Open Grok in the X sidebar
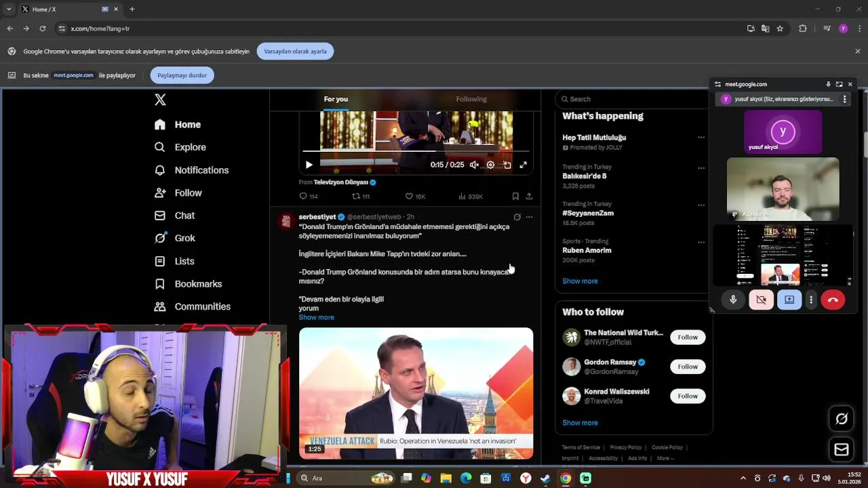 coord(175,238)
